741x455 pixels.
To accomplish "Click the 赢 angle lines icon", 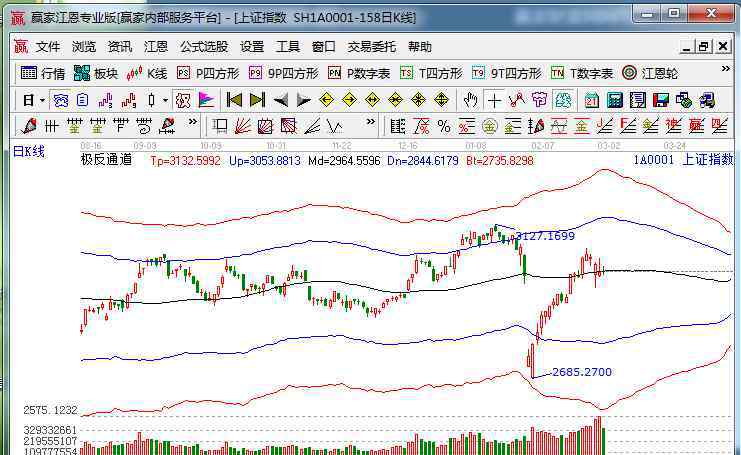I will 697,126.
